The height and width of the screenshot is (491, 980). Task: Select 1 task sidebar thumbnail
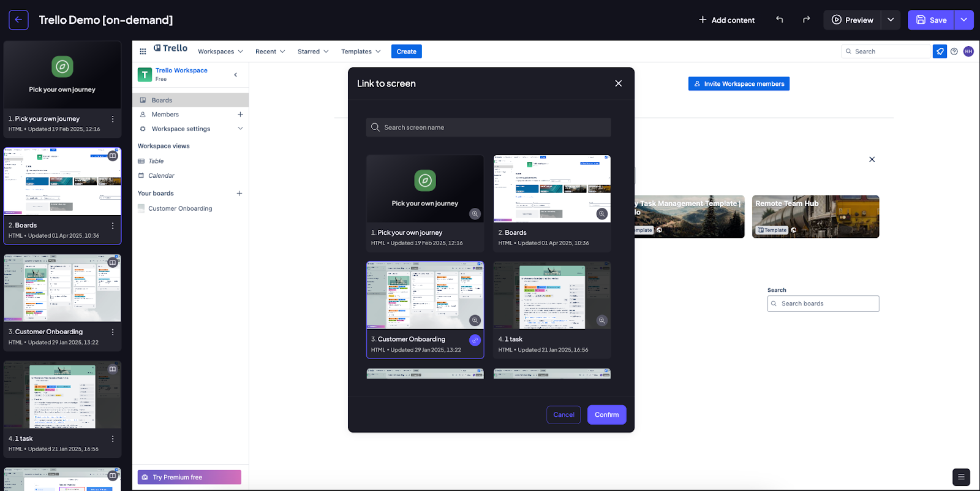pyautogui.click(x=62, y=395)
